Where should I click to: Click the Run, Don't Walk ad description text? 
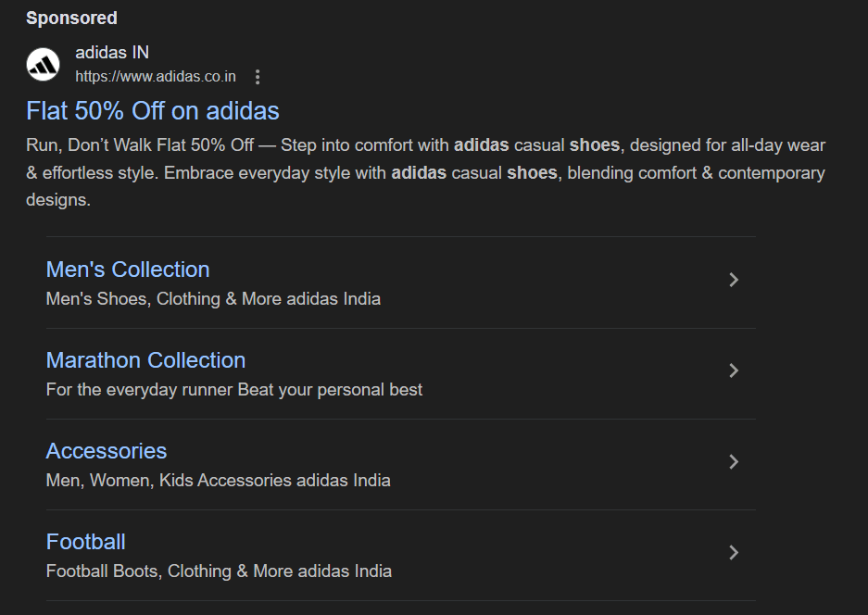pyautogui.click(x=426, y=172)
